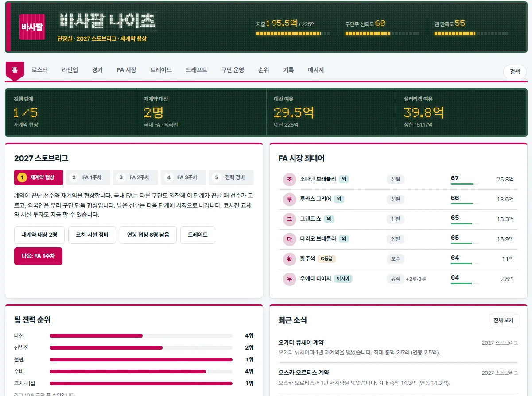Image resolution: width=532 pixels, height=396 pixels.
Task: Click 우에다 다이치's avatar circle 우
Action: pos(289,279)
